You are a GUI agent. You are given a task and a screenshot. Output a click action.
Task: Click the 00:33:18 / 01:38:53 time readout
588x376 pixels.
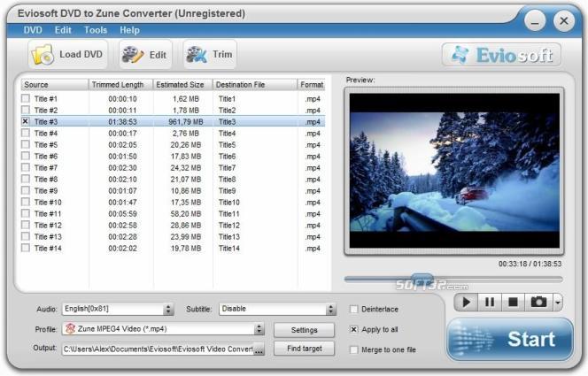point(530,264)
